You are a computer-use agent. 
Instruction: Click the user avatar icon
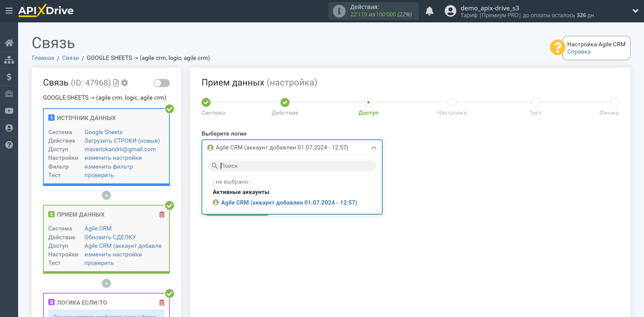pyautogui.click(x=450, y=11)
